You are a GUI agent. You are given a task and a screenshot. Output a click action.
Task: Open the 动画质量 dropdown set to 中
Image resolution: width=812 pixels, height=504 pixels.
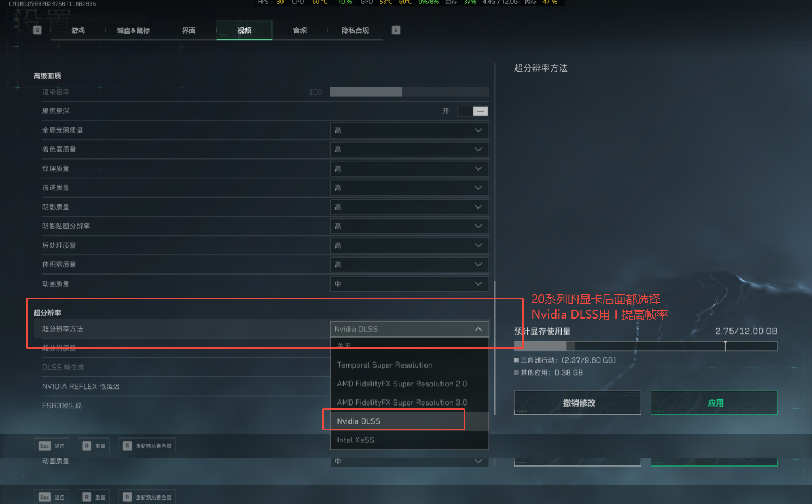click(410, 284)
